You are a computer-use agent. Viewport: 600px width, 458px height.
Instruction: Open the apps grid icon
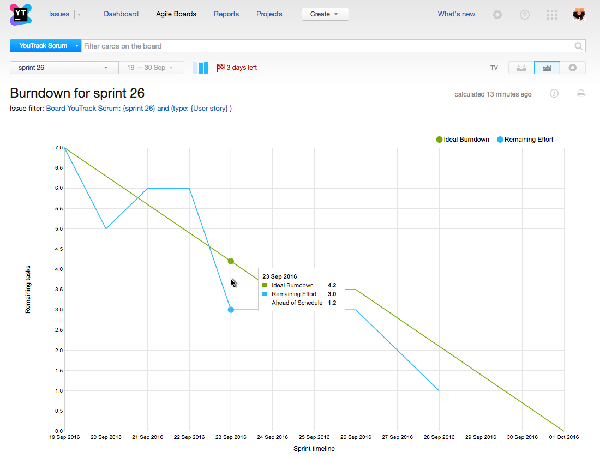[552, 15]
